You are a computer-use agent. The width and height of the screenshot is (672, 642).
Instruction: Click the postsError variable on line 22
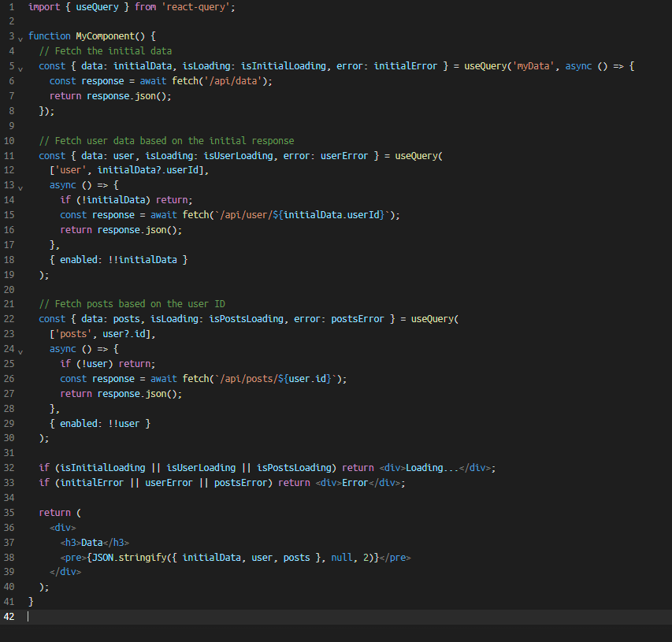point(358,319)
